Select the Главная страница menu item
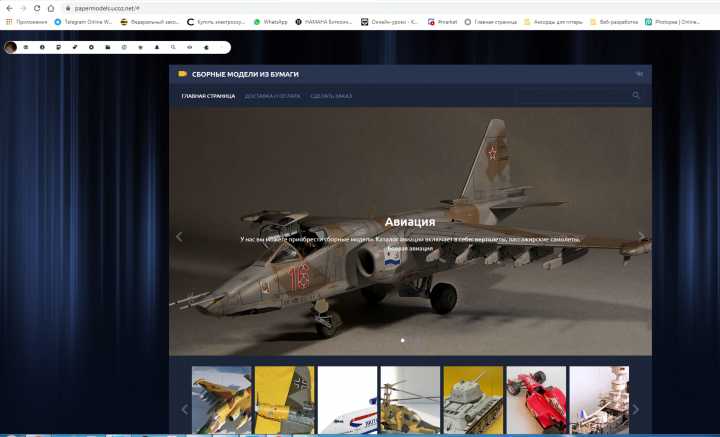 click(x=208, y=96)
